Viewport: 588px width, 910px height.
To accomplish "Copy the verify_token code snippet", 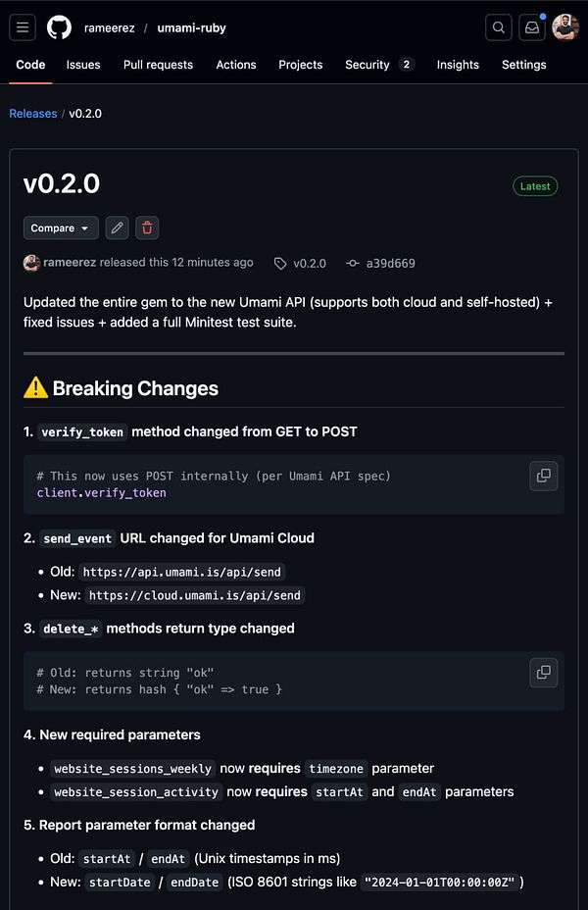I will coord(543,476).
